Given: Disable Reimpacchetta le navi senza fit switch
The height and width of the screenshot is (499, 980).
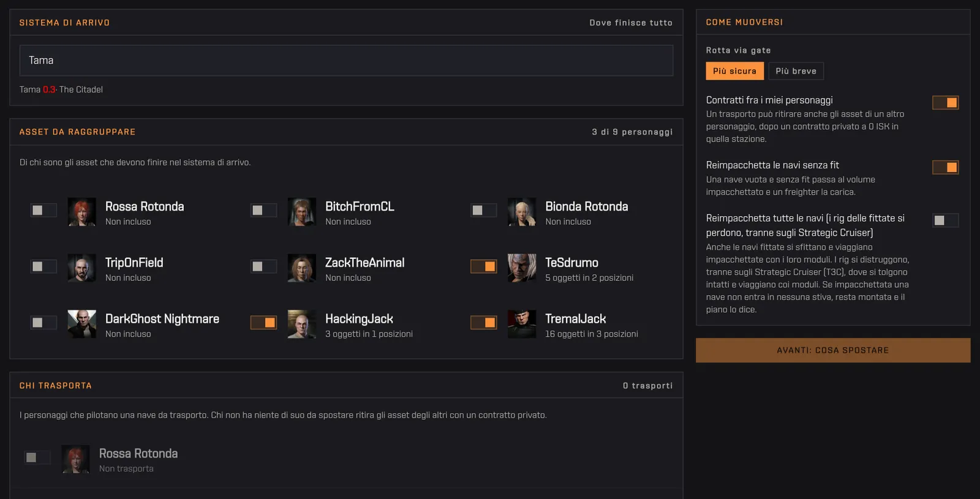Looking at the screenshot, I should click(x=945, y=167).
